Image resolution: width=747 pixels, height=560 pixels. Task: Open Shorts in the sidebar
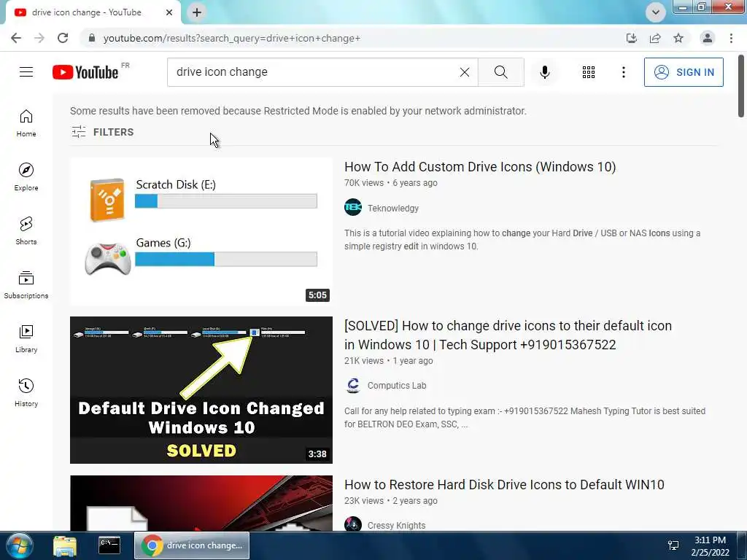tap(26, 230)
